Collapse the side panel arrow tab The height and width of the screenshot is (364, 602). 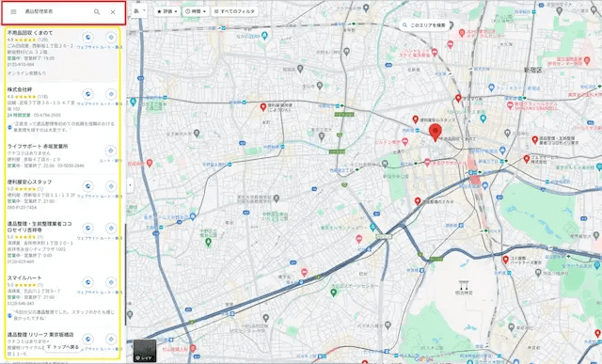tap(130, 185)
